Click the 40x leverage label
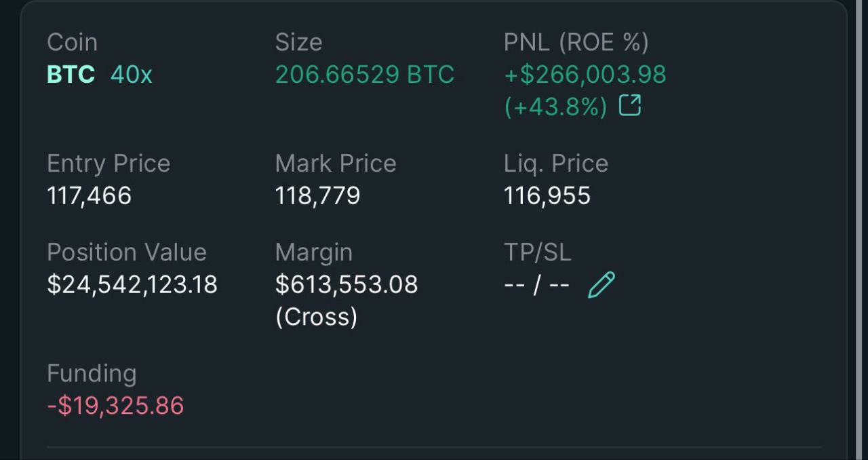 click(132, 74)
